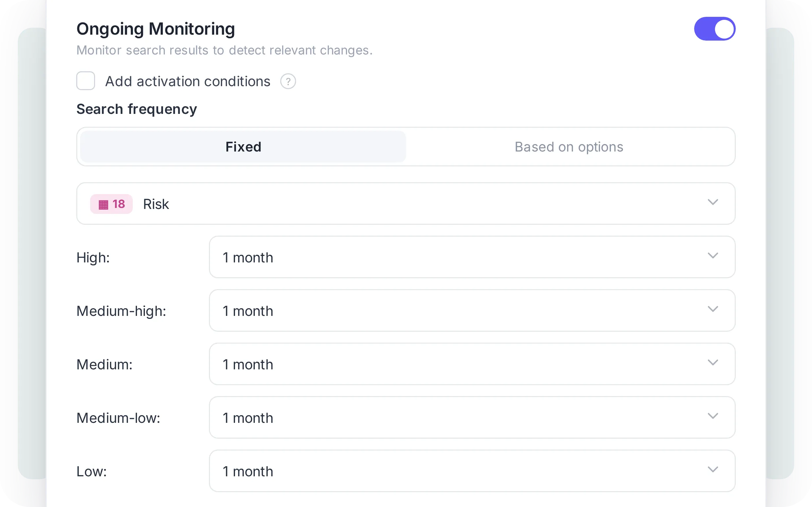812x507 pixels.
Task: Select the Fixed frequency tab
Action: [243, 147]
